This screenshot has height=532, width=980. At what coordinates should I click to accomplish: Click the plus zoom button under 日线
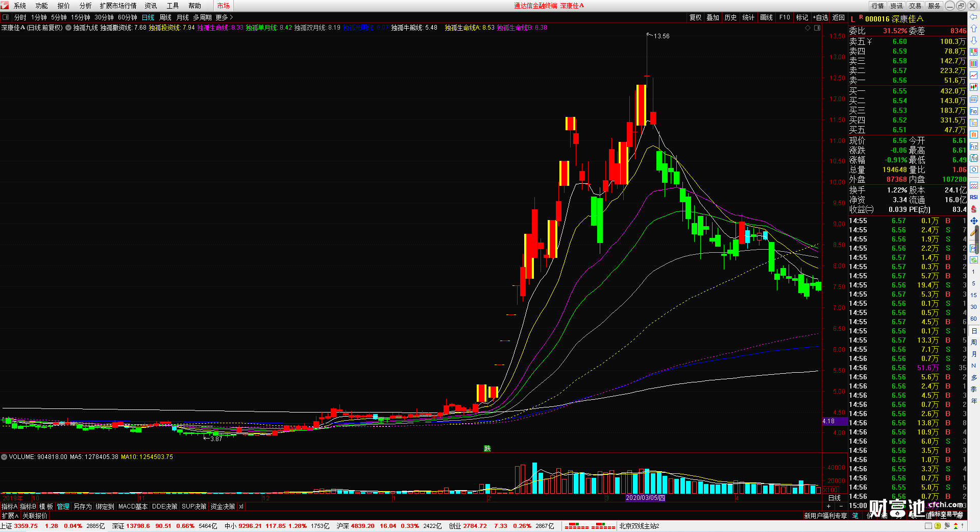[x=828, y=506]
